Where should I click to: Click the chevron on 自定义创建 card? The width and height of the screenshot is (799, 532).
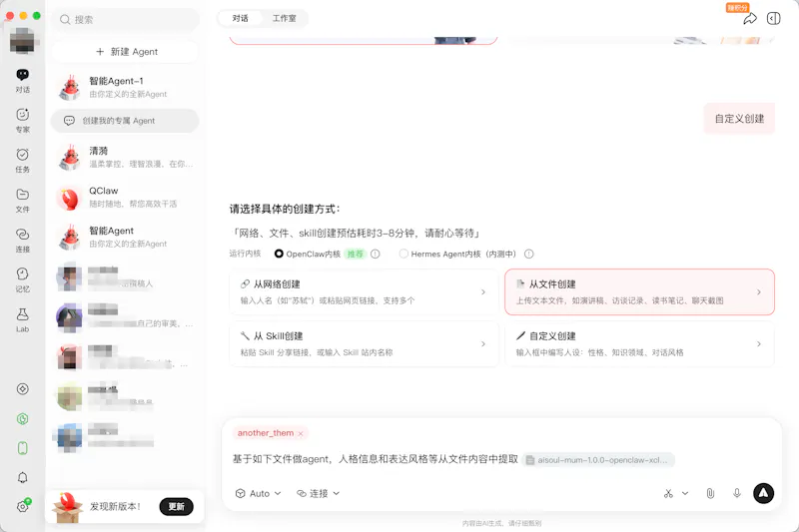pyautogui.click(x=759, y=344)
